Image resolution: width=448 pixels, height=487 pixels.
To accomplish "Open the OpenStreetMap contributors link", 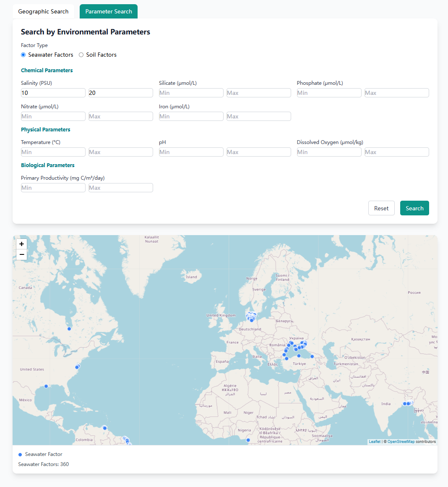I will pyautogui.click(x=401, y=442).
